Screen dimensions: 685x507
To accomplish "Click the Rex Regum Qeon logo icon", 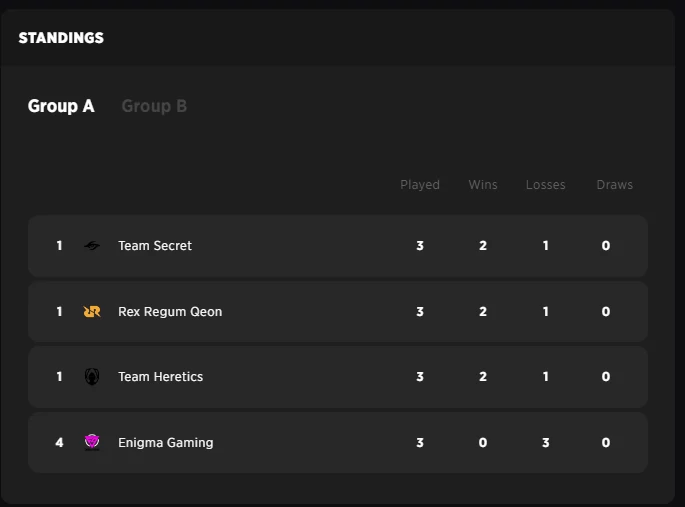I will coord(92,312).
